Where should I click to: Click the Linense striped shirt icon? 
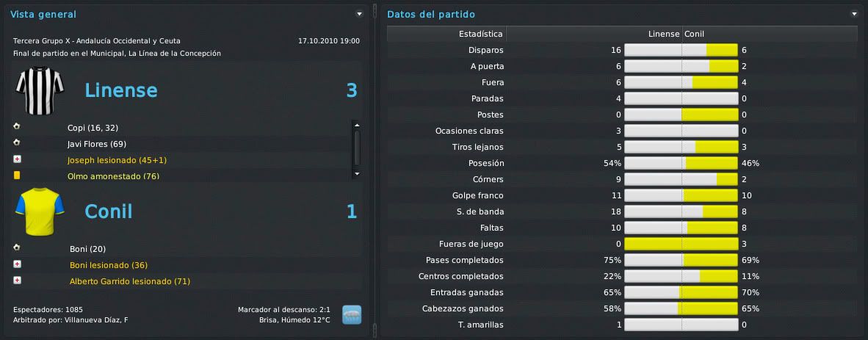point(40,91)
